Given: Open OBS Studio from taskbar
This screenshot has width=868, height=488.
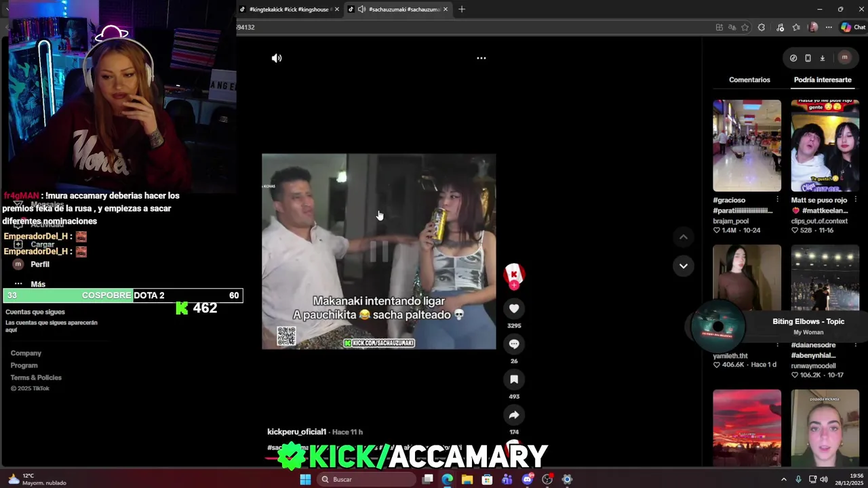Looking at the screenshot, I should point(547,479).
